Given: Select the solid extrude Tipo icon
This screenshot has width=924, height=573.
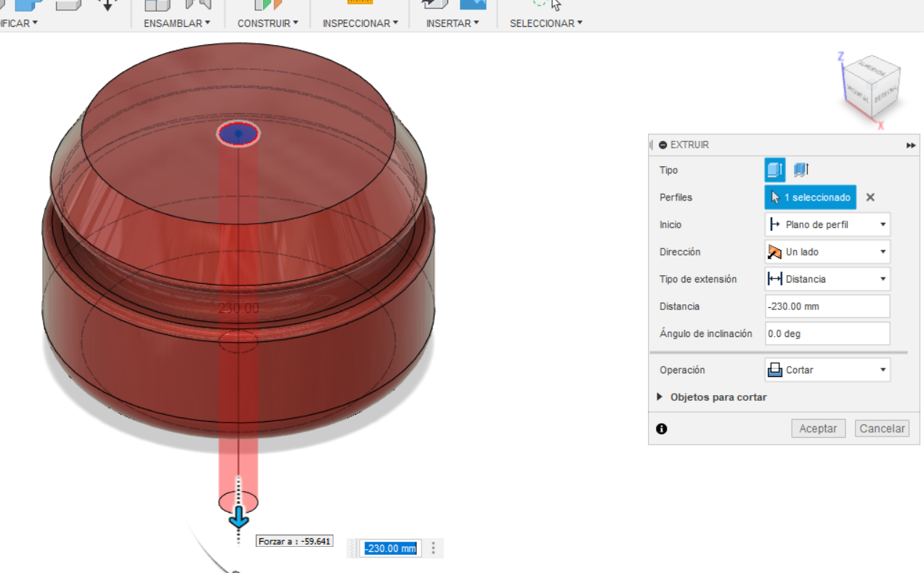Looking at the screenshot, I should pos(775,170).
